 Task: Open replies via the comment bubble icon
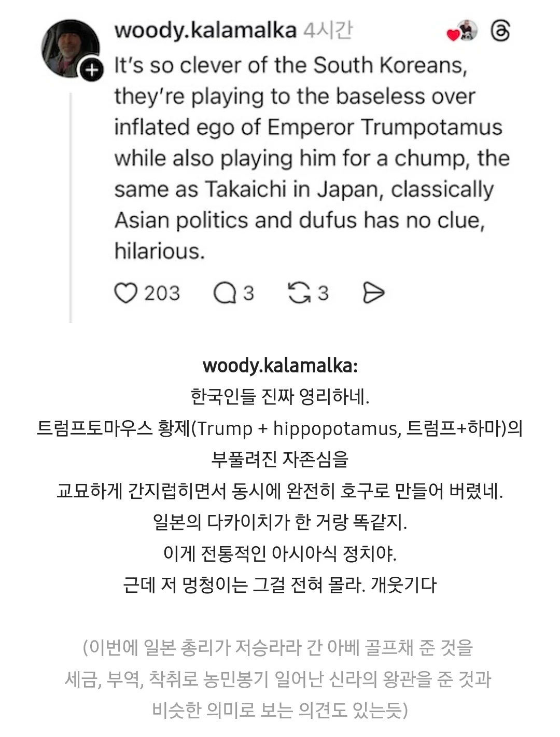pyautogui.click(x=225, y=293)
